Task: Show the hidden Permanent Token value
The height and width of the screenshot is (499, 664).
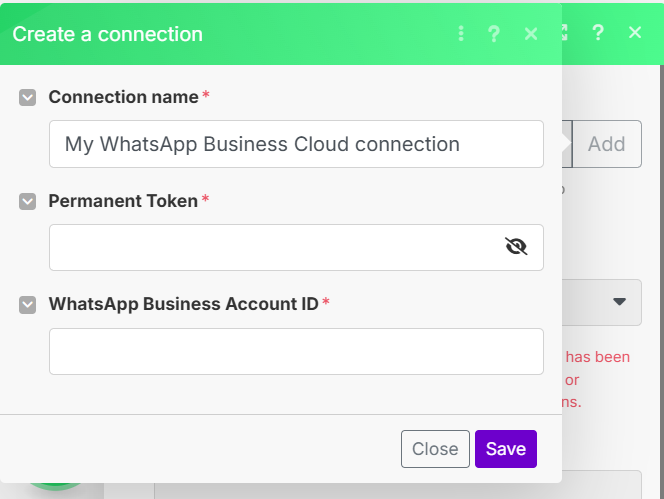Action: [x=516, y=247]
